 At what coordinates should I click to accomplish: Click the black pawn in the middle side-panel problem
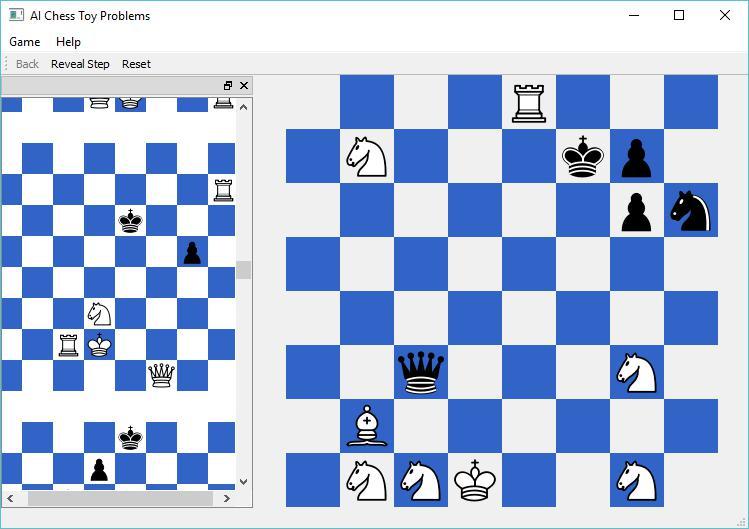192,253
